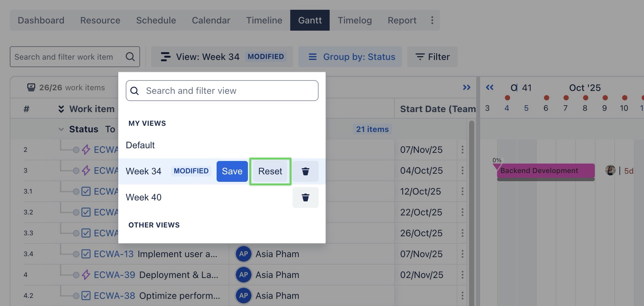Select the Default view
Image resolution: width=644 pixels, height=306 pixels.
click(140, 145)
